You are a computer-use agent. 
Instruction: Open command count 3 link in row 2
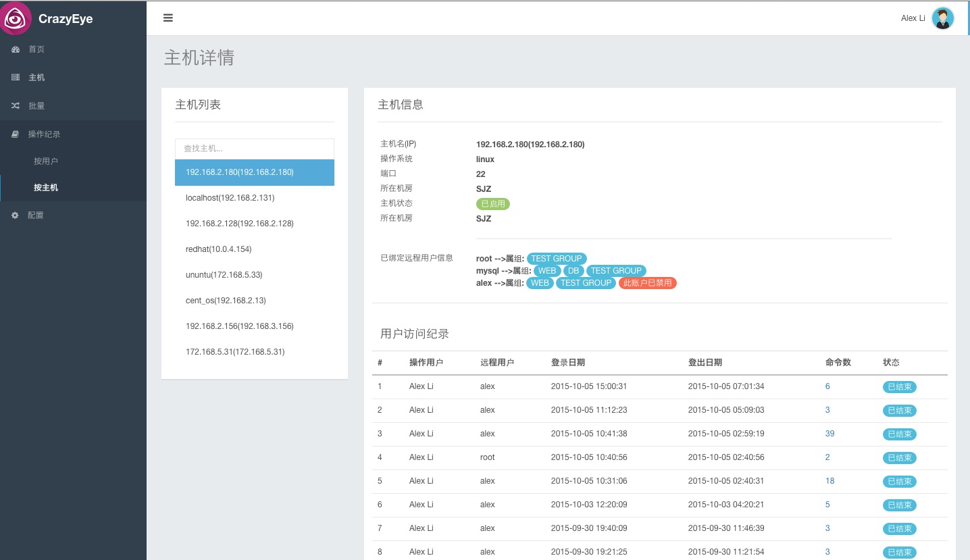(827, 410)
